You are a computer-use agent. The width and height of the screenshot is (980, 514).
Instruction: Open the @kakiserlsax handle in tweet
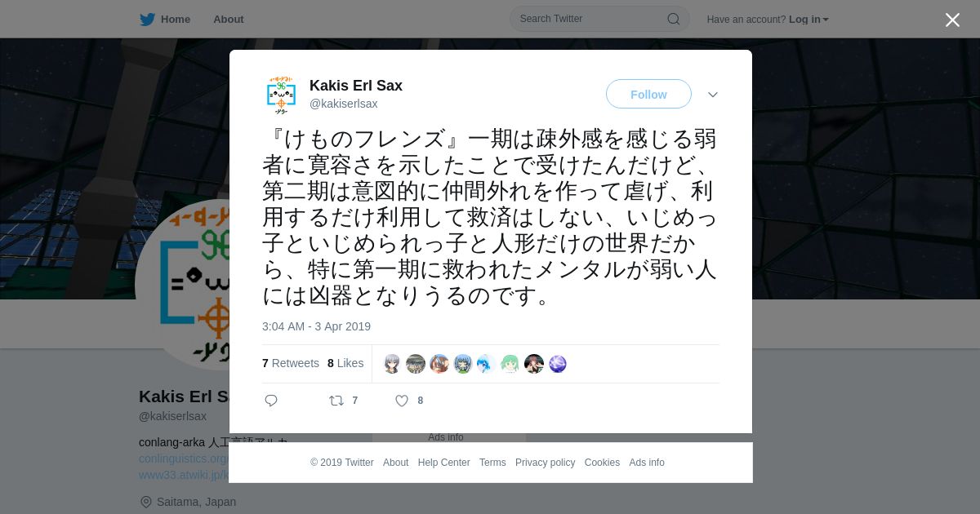(x=343, y=104)
